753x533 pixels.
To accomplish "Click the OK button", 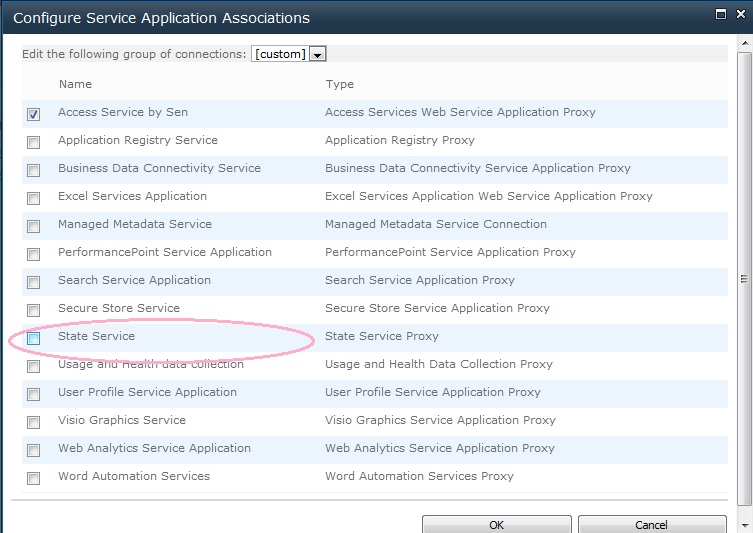I will click(x=496, y=524).
